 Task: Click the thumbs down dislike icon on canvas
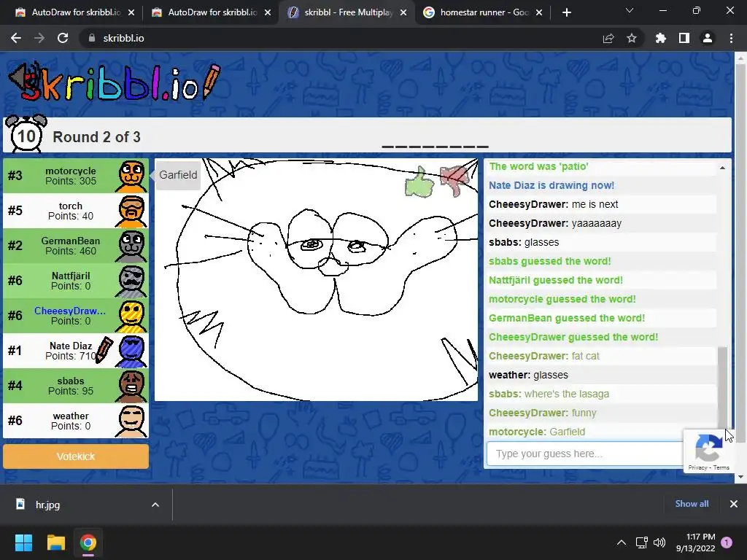click(454, 180)
